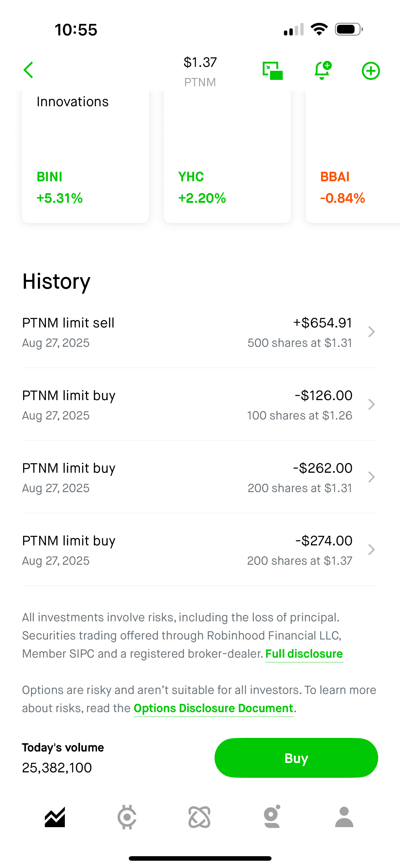Open the tab icon with notification dot
The image size is (400, 868).
pyautogui.click(x=272, y=817)
